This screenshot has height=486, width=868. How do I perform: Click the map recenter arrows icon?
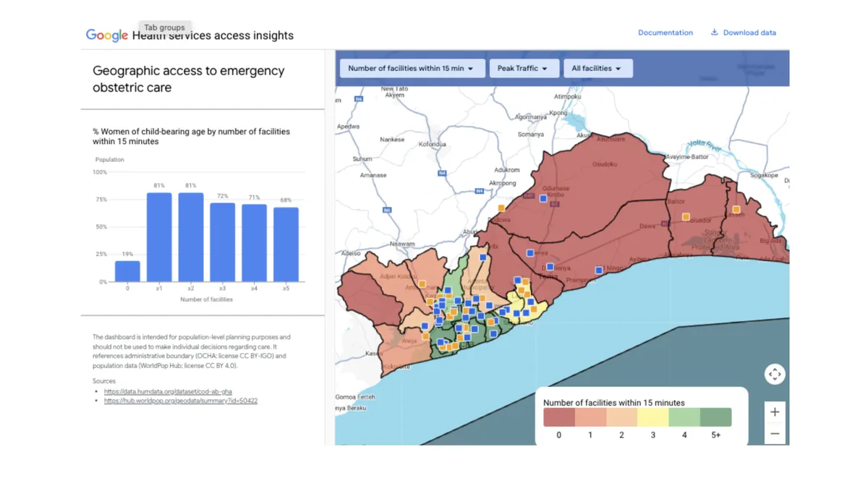775,374
